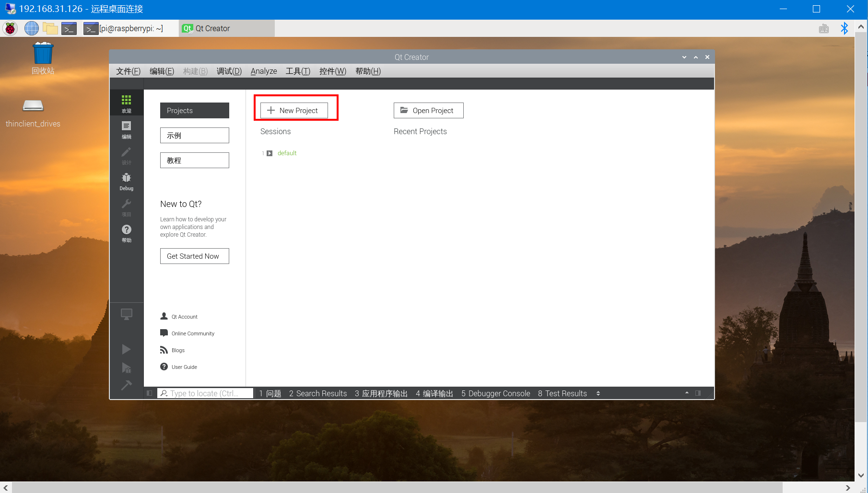868x493 pixels.
Task: Show the 8 Test Results pane
Action: point(562,393)
